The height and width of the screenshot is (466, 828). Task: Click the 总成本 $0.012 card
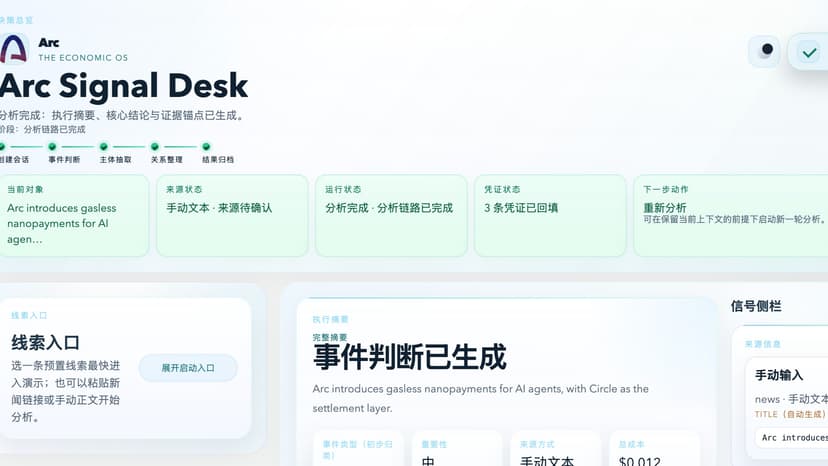[655, 449]
